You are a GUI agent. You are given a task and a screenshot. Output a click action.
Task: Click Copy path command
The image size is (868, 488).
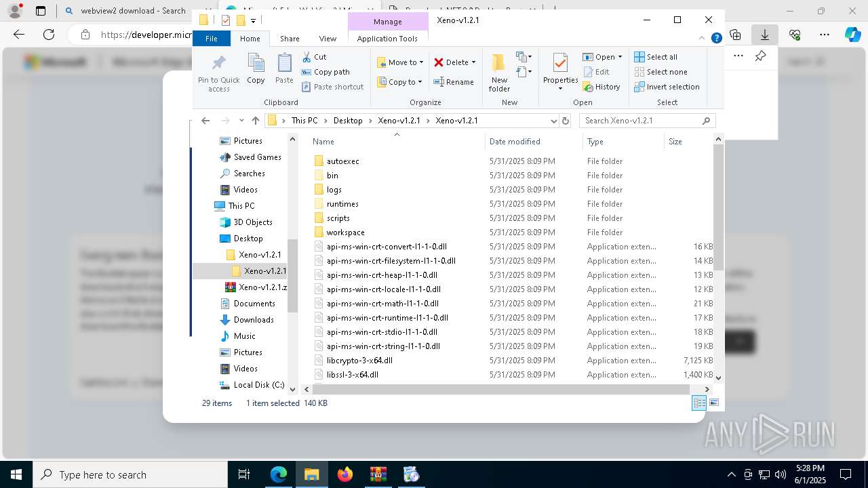(325, 72)
